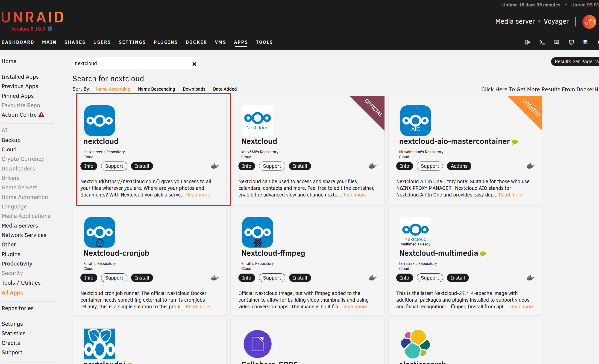Go to the Docker tab
Viewport: 599px width, 364px height.
pos(196,42)
